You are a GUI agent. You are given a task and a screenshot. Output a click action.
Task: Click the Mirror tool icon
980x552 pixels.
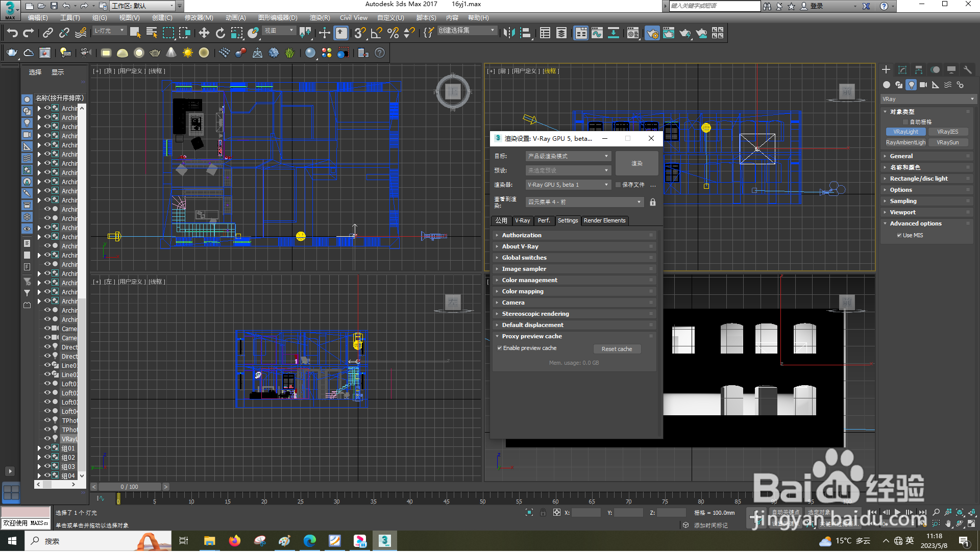click(x=509, y=34)
